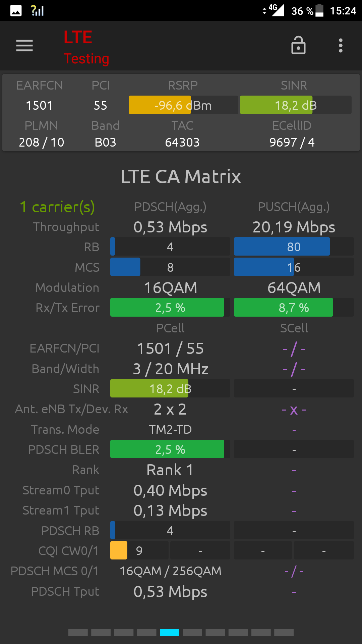
Task: Open the three-dot overflow menu
Action: tap(341, 46)
